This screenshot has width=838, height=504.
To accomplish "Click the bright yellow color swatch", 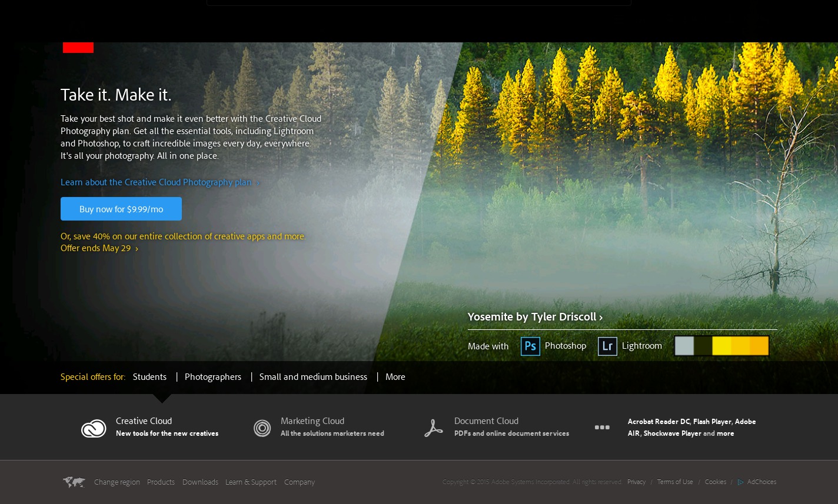I will click(x=721, y=346).
